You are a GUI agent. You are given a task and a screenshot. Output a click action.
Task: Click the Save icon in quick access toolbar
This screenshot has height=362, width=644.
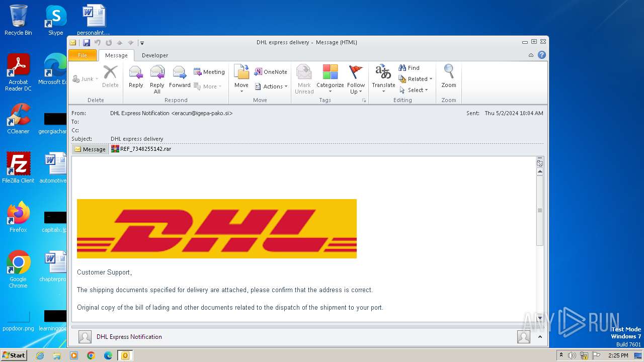pos(87,43)
